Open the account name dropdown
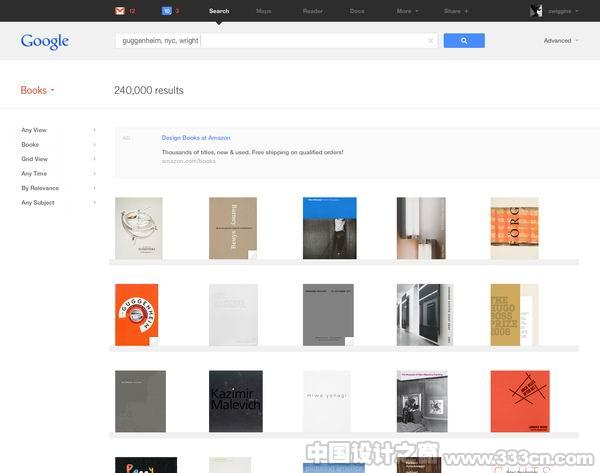This screenshot has height=473, width=600. (563, 11)
